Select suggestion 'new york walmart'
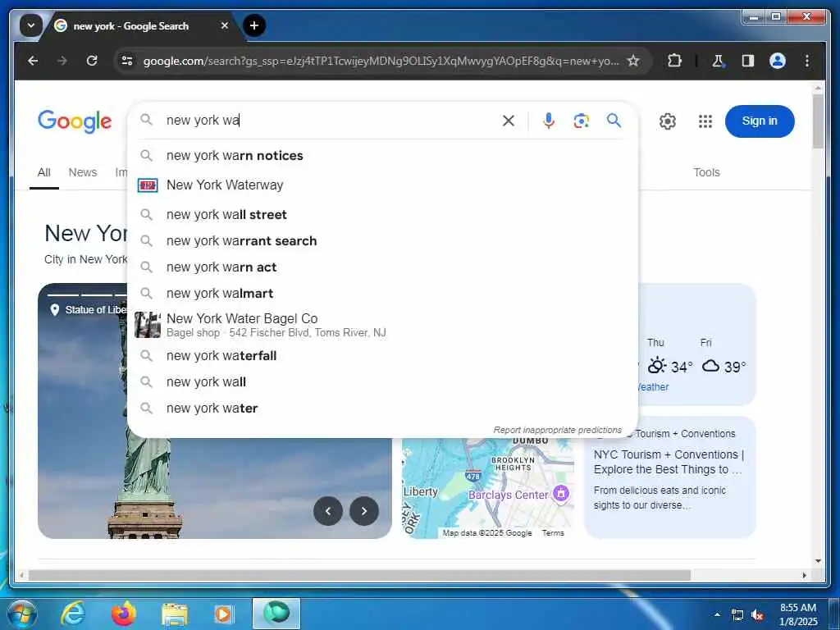This screenshot has height=630, width=840. (x=382, y=293)
